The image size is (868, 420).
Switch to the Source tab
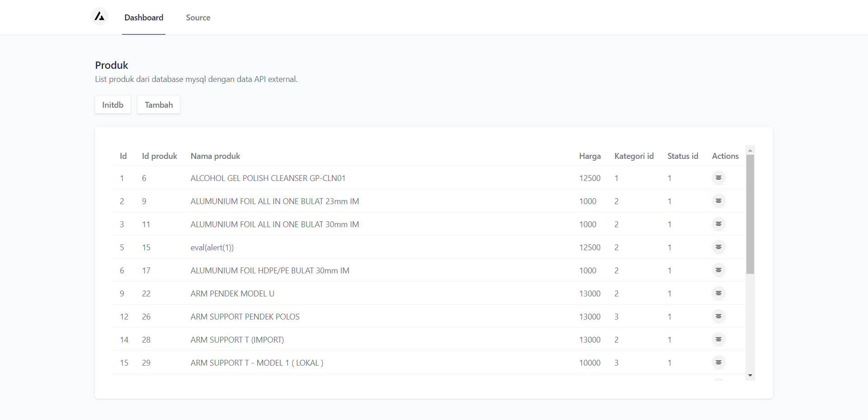tap(198, 18)
